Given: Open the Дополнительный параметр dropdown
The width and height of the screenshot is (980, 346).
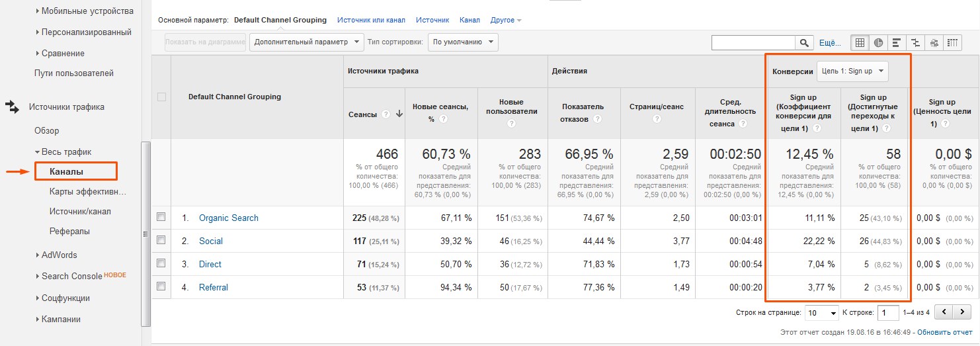Looking at the screenshot, I should click(x=307, y=42).
